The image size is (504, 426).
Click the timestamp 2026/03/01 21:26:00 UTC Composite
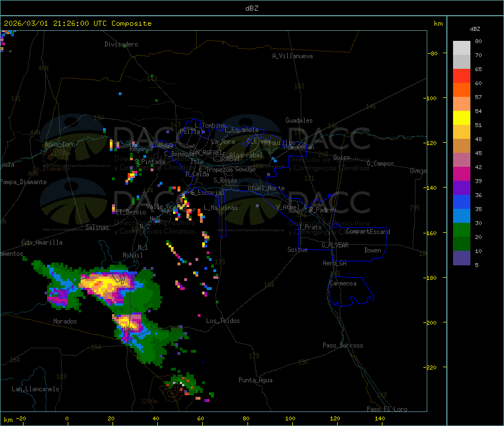77,24
